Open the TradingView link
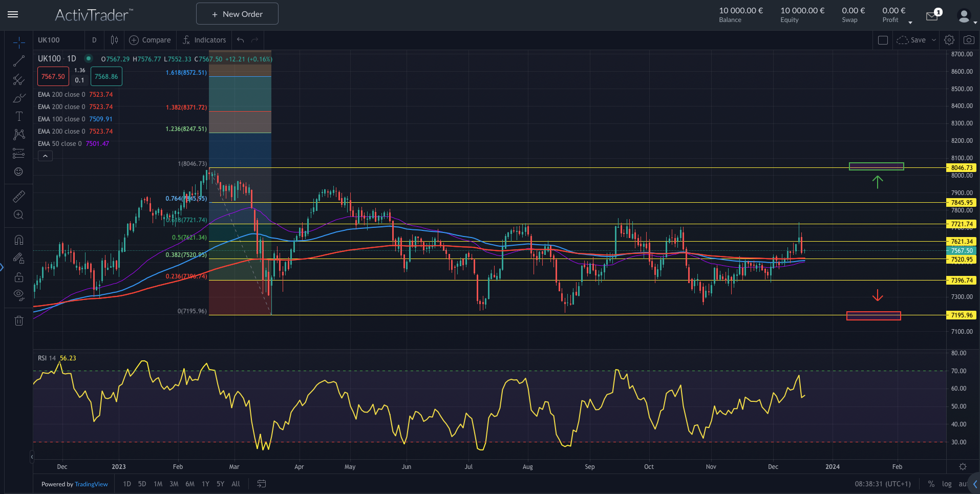 click(91, 484)
